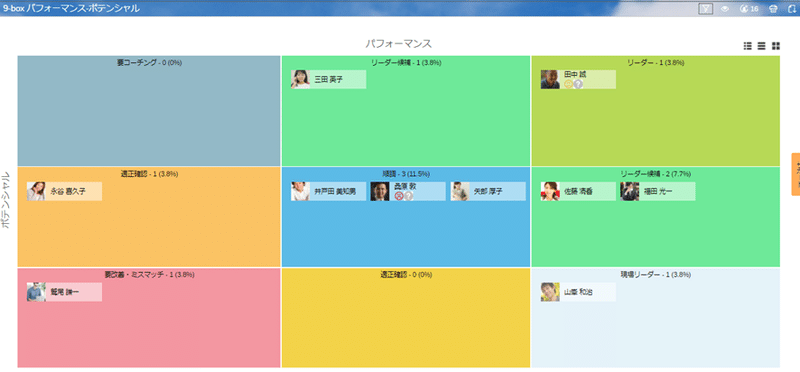The width and height of the screenshot is (800, 372).
Task: Open the filter funnel icon in header
Action: tap(706, 8)
